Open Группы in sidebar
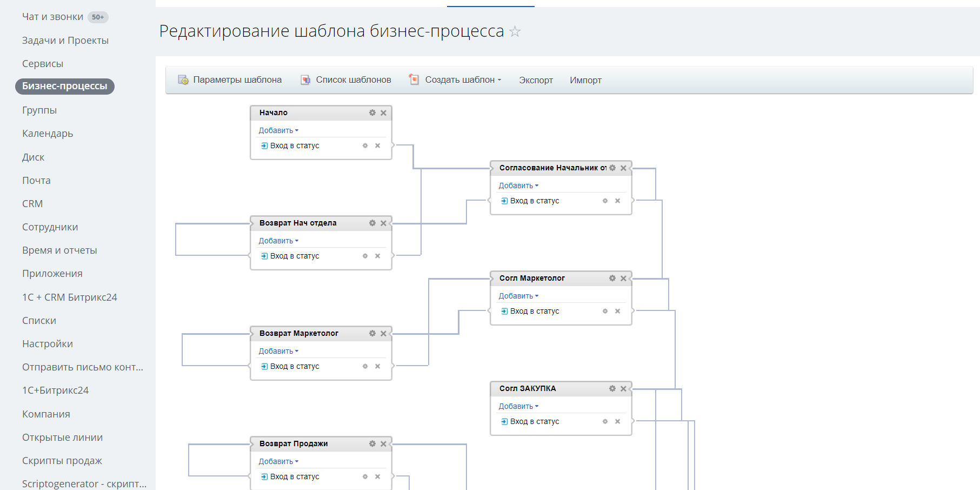 click(x=39, y=110)
